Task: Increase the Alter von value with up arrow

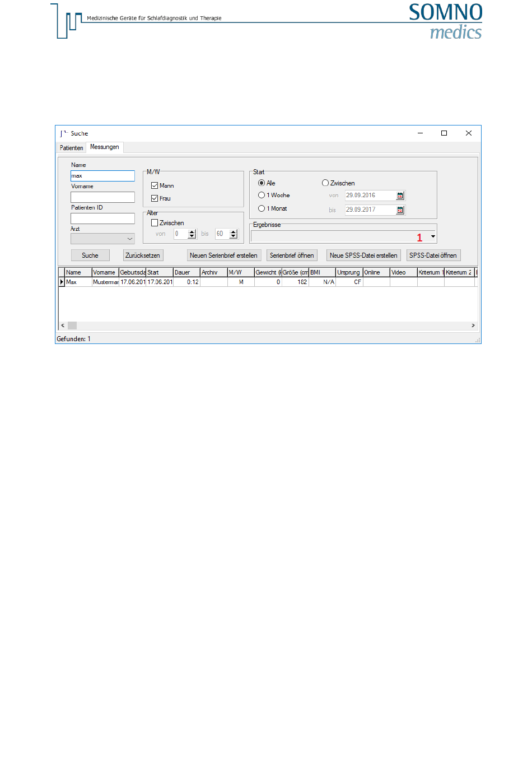Action: [192, 232]
